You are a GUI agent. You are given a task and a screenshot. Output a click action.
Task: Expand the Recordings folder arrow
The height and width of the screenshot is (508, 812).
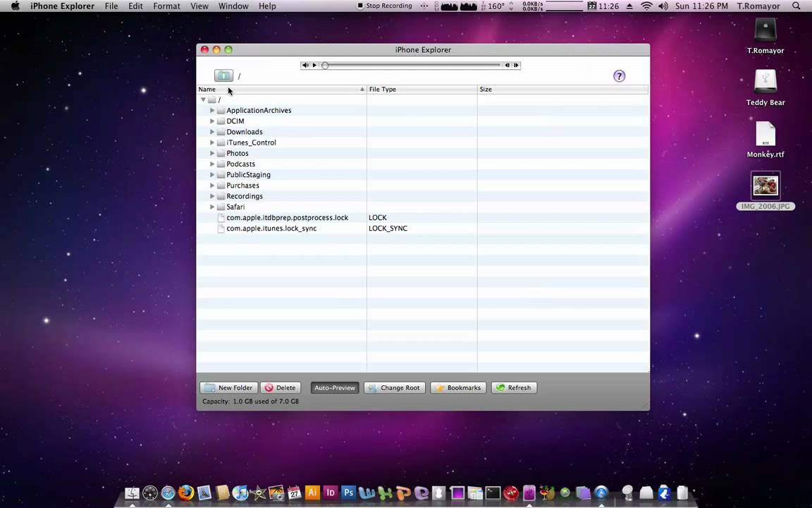(x=211, y=196)
